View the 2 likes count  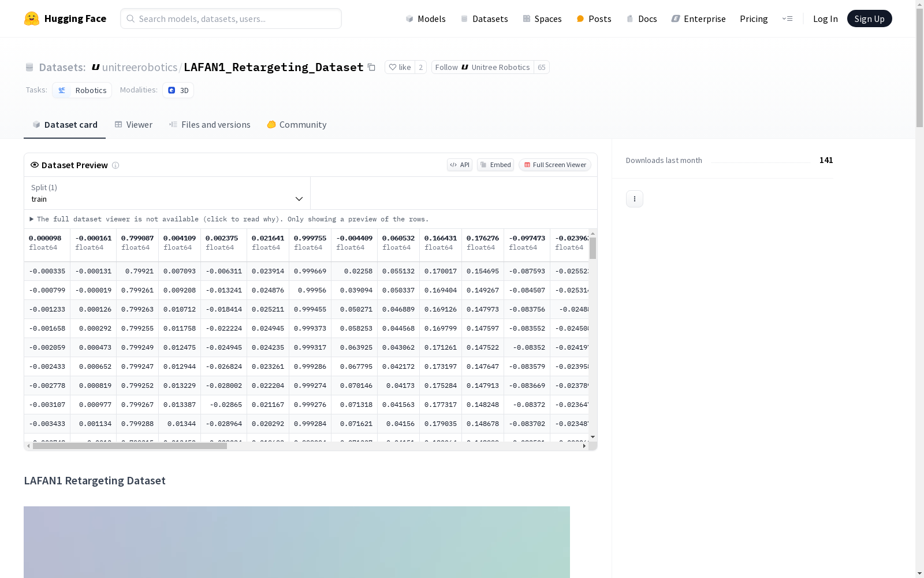tap(420, 67)
